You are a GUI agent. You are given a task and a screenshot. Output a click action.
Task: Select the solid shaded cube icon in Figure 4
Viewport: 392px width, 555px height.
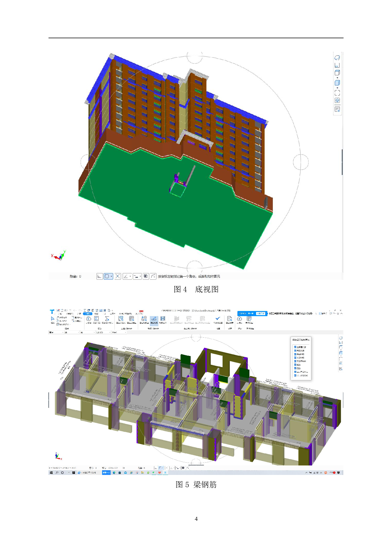click(x=337, y=83)
